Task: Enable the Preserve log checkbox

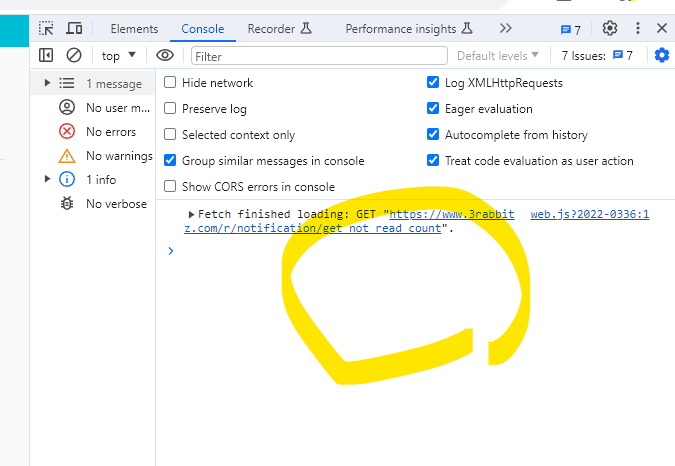Action: (x=170, y=108)
